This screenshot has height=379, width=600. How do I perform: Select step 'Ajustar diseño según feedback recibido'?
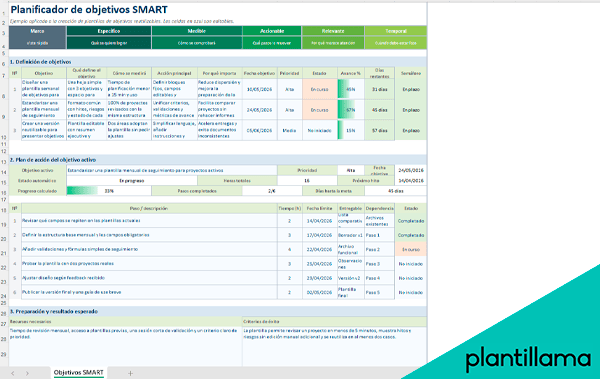[149, 278]
